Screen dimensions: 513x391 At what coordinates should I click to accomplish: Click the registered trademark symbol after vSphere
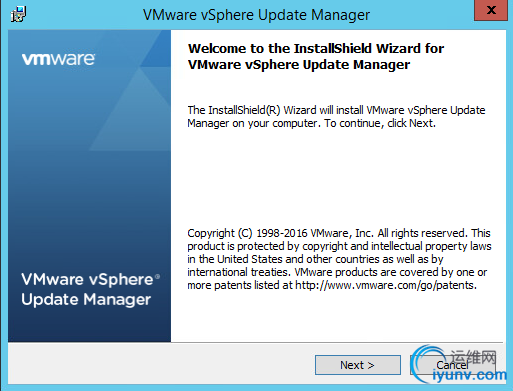click(x=157, y=276)
